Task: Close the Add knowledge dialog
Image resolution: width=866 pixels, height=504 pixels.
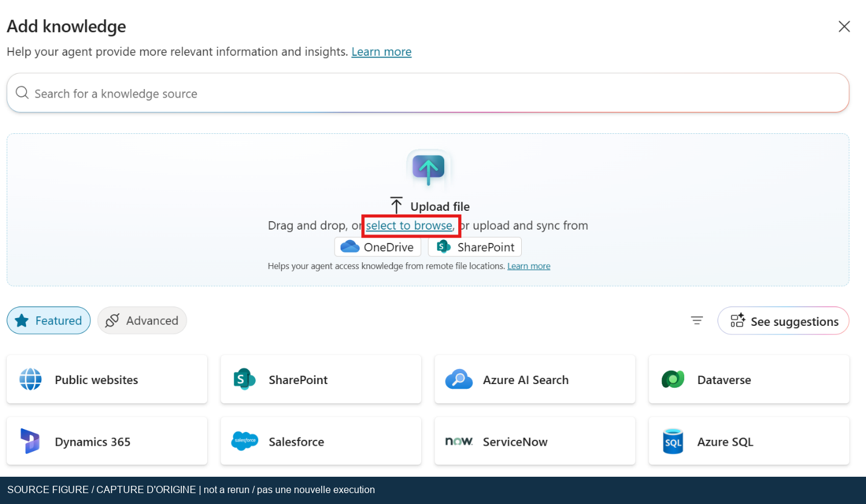Action: tap(844, 27)
